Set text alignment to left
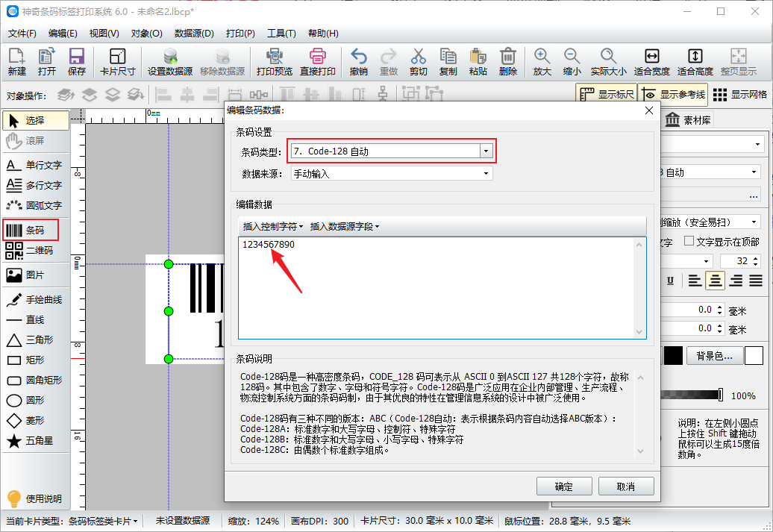This screenshot has height=532, width=773. [695, 281]
